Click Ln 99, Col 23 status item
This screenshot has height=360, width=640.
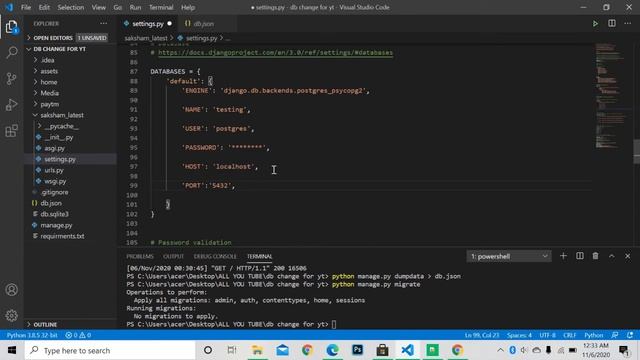coord(482,335)
